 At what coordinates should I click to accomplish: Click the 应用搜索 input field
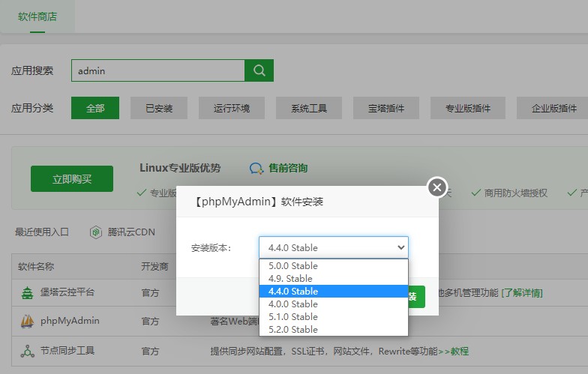pos(157,70)
